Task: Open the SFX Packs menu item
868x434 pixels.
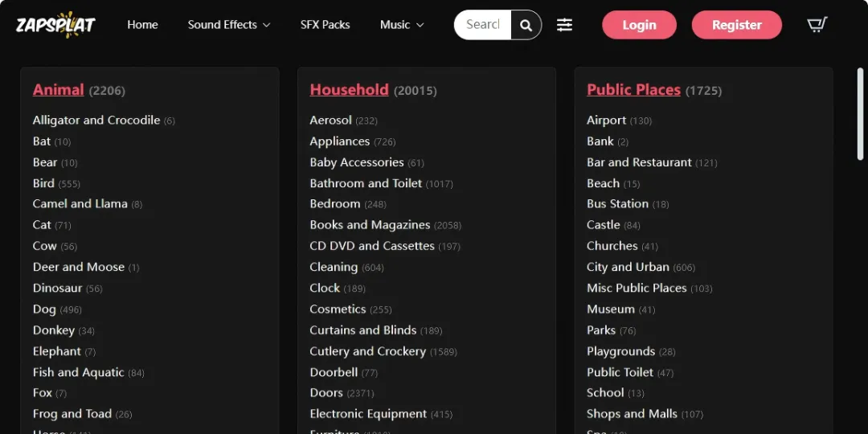Action: point(325,25)
